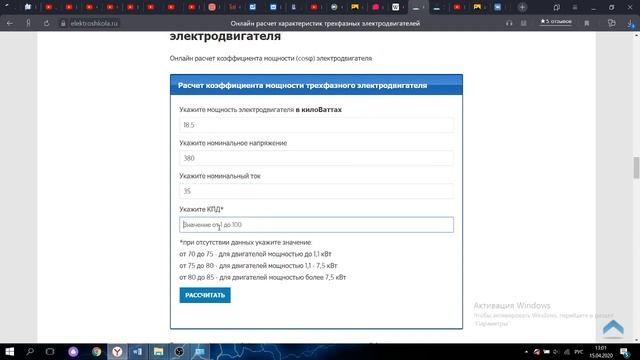Open the Windows Start menu
The image size is (640, 360).
pos(9,351)
